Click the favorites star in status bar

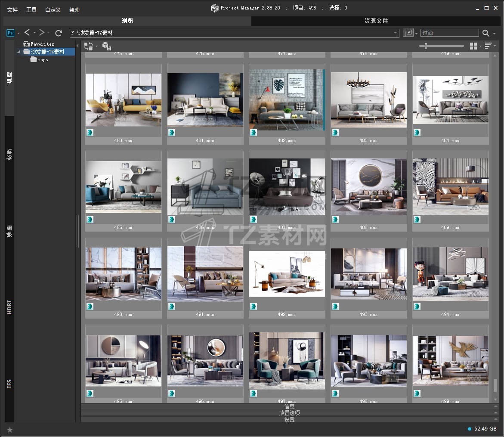(10, 429)
